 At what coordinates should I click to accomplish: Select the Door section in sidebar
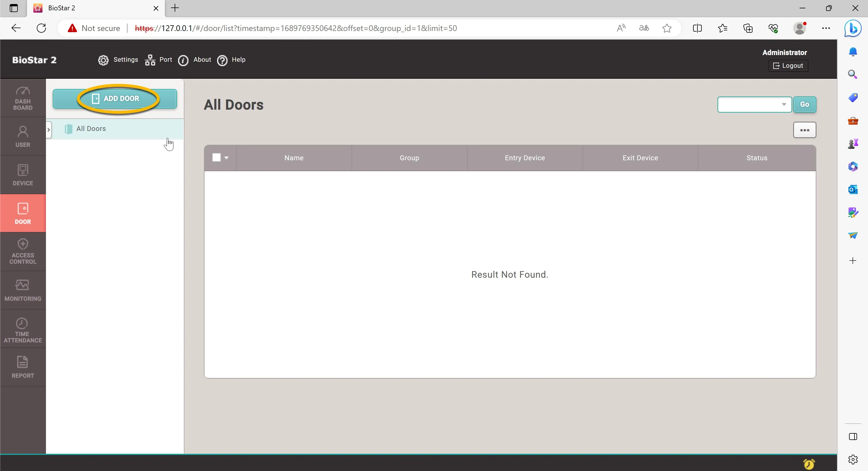coord(23,213)
